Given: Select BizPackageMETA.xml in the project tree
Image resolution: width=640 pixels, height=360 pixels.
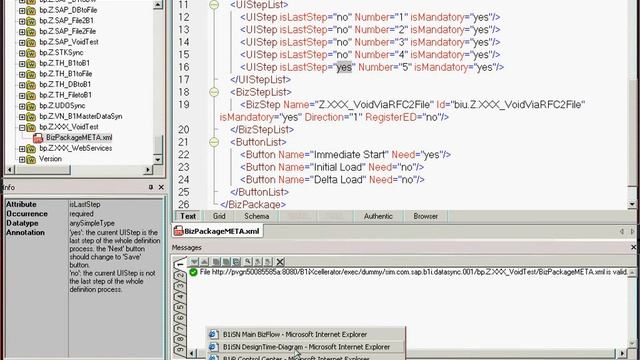Looking at the screenshot, I should (x=79, y=138).
